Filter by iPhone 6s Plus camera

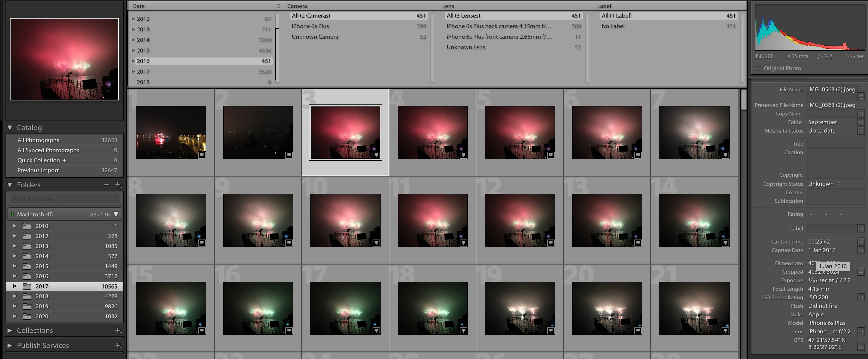click(310, 26)
